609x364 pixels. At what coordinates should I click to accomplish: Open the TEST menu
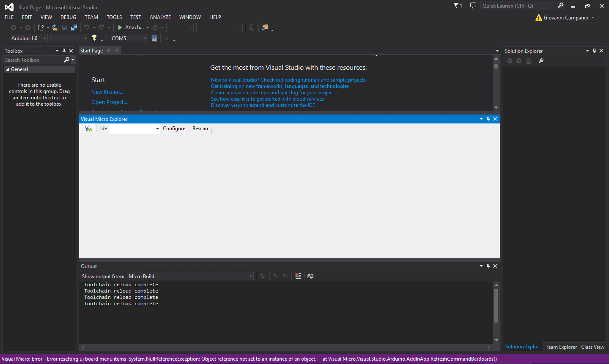point(136,17)
